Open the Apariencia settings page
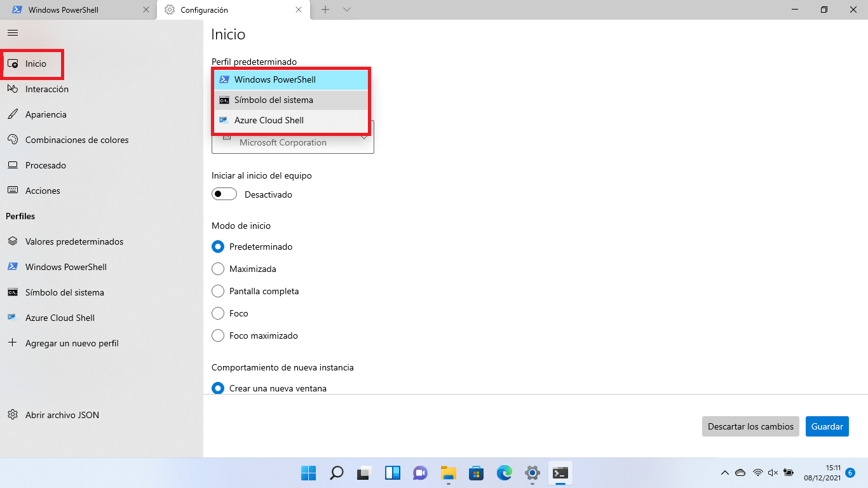This screenshot has width=868, height=488. click(102, 114)
